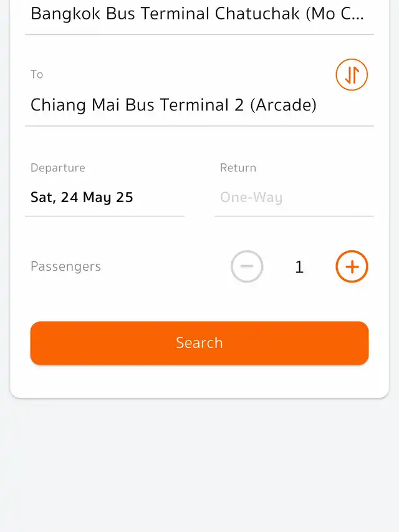Tap the gray area below the search card
The height and width of the screenshot is (532, 399).
[199, 465]
